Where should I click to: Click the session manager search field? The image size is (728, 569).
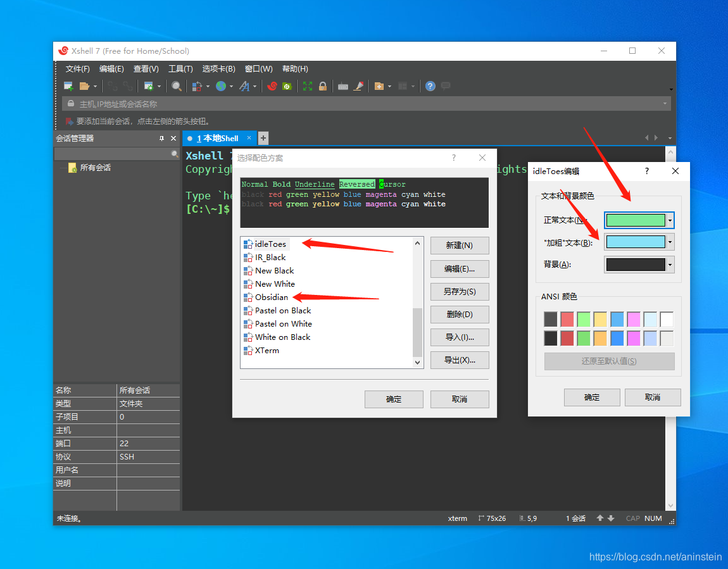[112, 154]
